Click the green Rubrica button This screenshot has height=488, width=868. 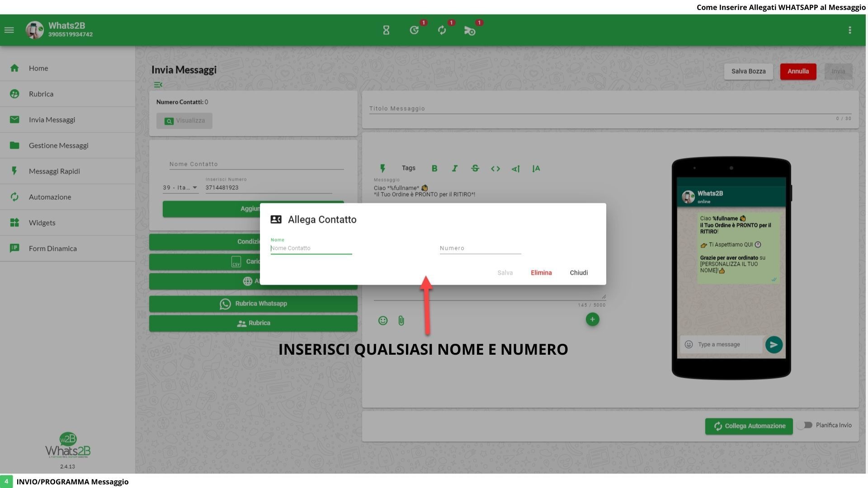pyautogui.click(x=253, y=324)
